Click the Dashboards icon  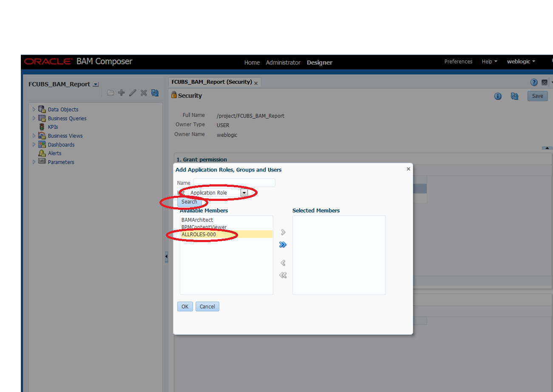42,144
